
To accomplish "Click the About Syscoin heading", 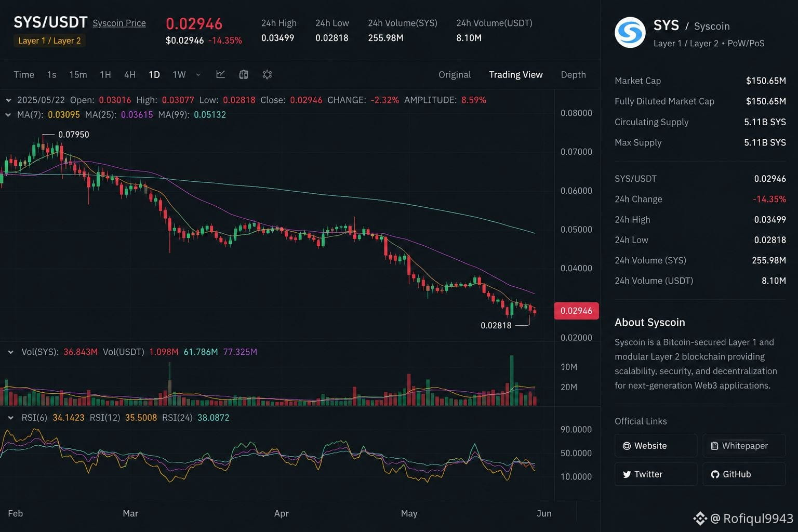I will [x=650, y=322].
